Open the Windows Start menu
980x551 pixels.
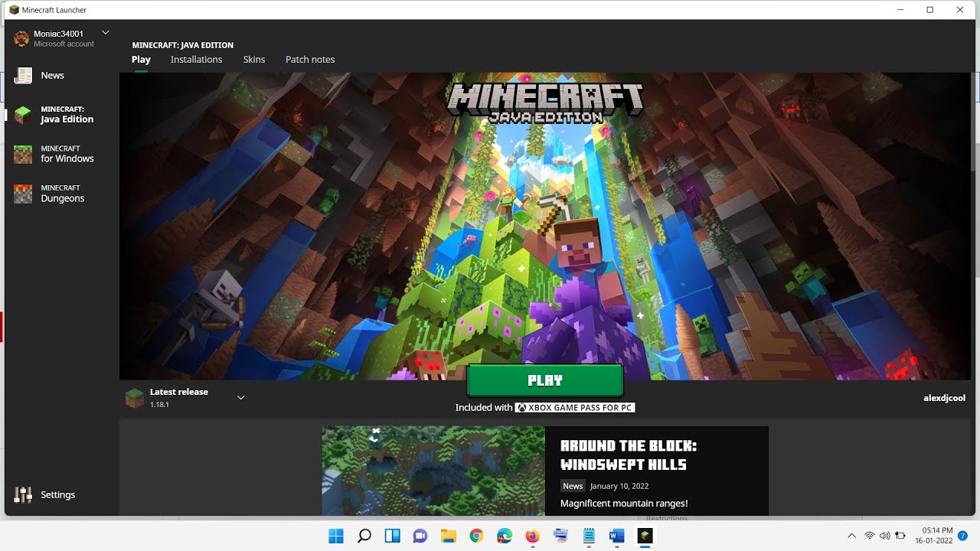(x=336, y=536)
